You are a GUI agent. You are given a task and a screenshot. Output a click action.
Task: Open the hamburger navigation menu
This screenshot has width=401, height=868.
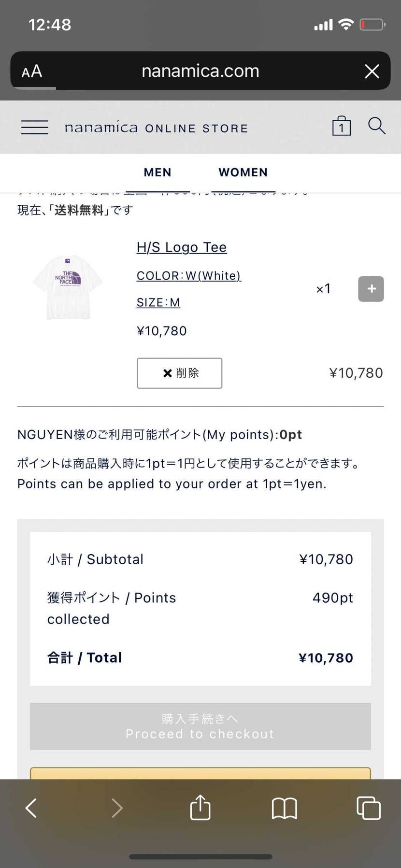click(35, 128)
